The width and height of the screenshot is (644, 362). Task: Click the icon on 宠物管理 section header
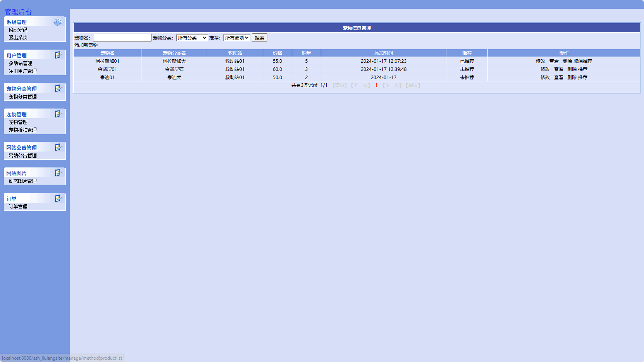[x=58, y=114]
